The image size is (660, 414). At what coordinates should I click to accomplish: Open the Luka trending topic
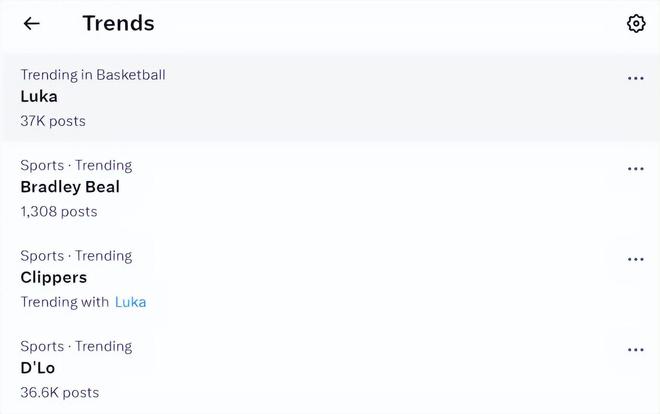click(39, 97)
